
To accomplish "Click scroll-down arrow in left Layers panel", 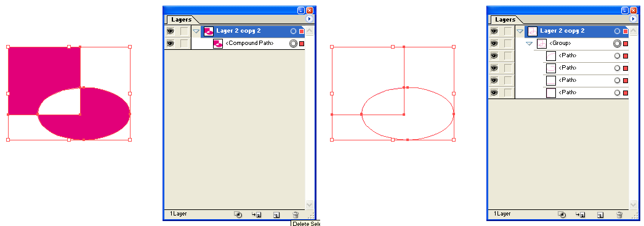I will coord(310,204).
